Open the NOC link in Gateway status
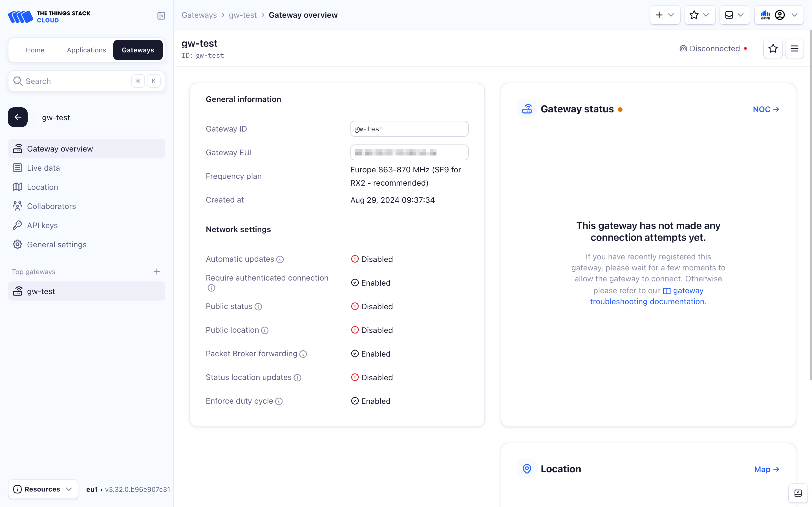This screenshot has width=812, height=507. pos(766,109)
